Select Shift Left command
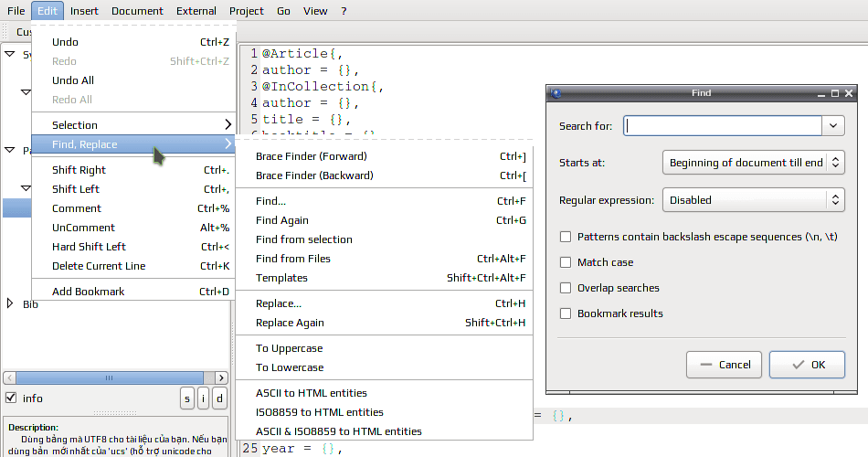 click(x=133, y=189)
